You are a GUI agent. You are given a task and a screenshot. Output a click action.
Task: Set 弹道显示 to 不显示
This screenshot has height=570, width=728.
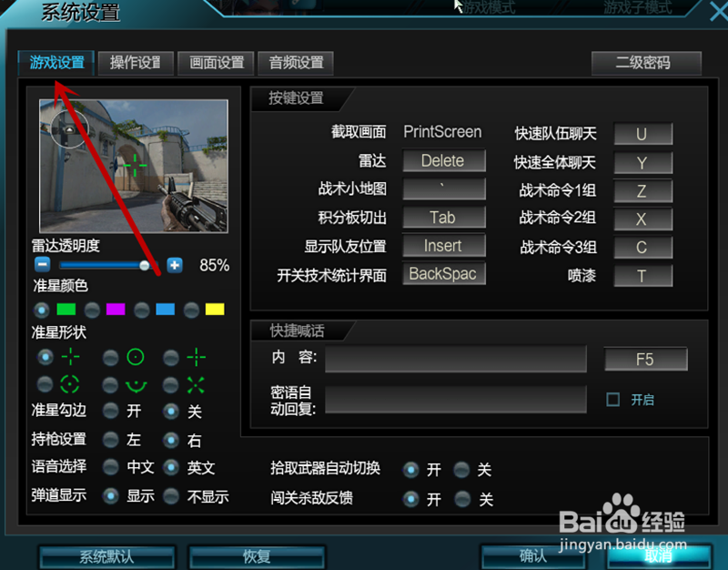click(x=171, y=496)
